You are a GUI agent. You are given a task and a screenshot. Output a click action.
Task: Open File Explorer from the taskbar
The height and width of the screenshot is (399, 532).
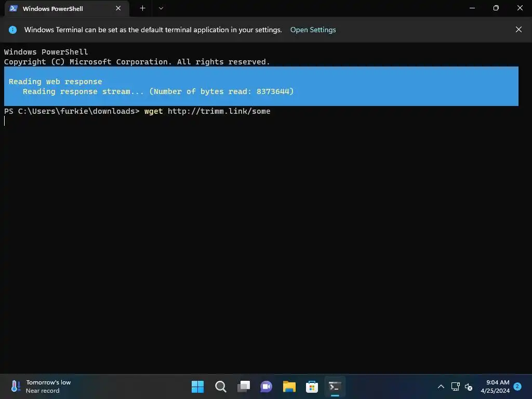289,387
